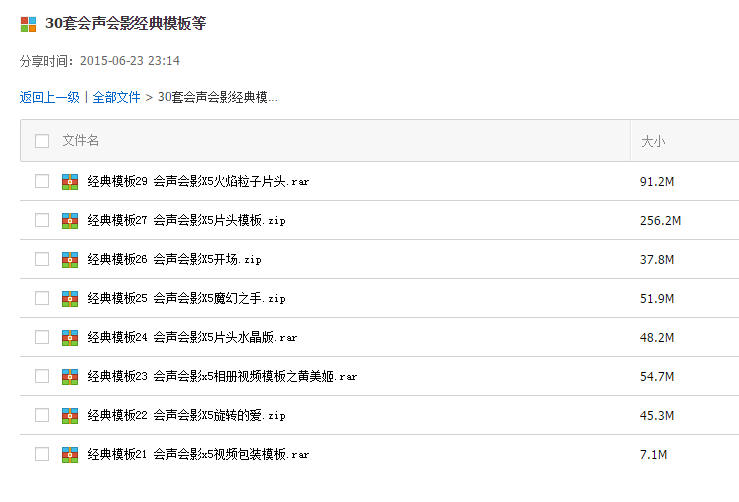Check the box for 经典模板27 片头模板
The image size is (739, 502).
42,220
